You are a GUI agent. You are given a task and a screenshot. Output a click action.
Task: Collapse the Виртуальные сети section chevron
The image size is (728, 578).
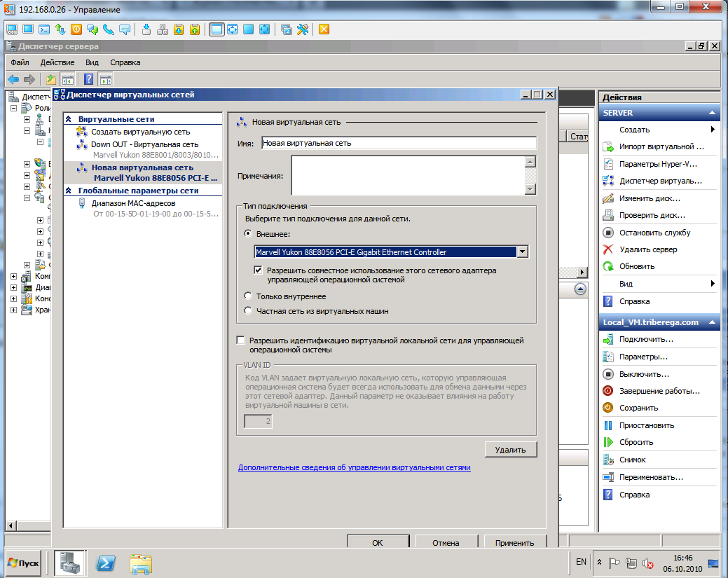(69, 119)
